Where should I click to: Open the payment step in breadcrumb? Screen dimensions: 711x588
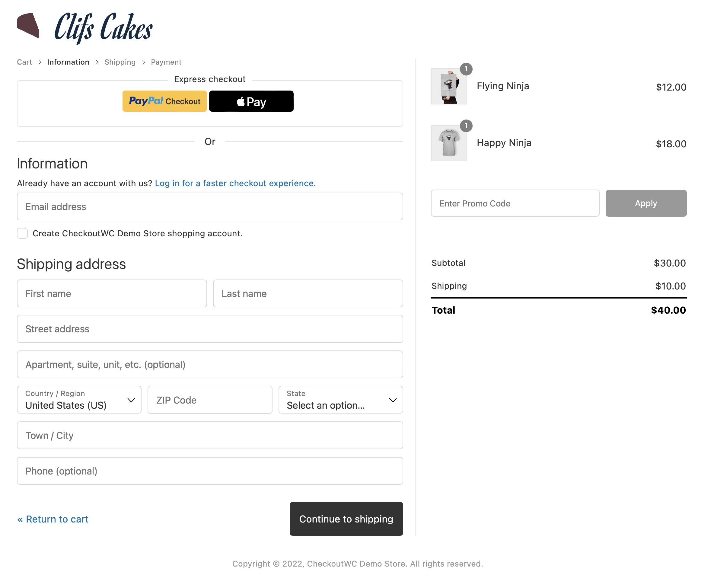coord(166,62)
